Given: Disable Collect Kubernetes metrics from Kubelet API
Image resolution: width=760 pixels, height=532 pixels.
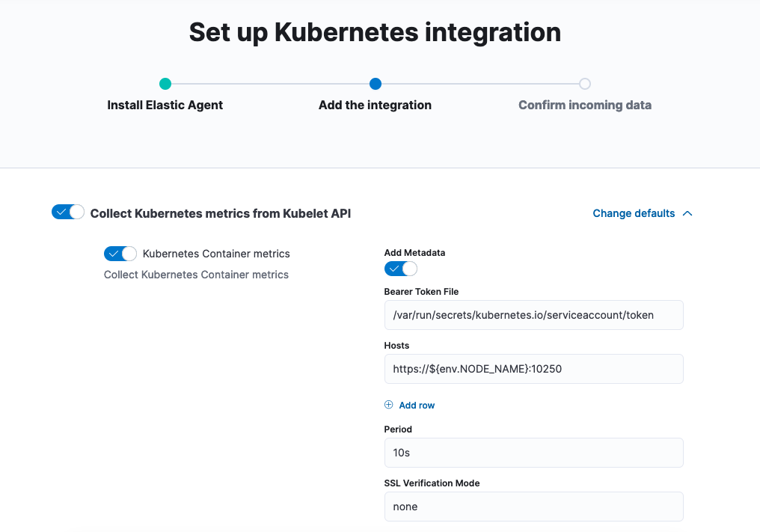Looking at the screenshot, I should point(68,212).
